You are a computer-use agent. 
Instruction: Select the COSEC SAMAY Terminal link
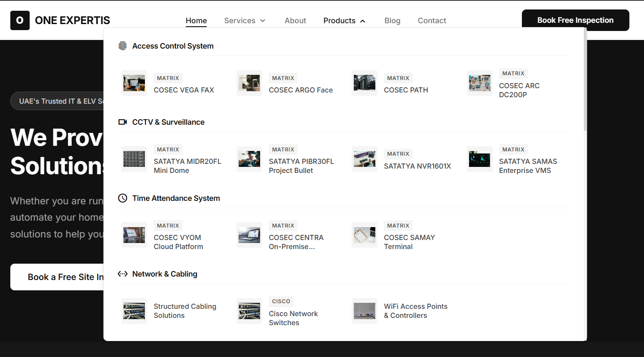[409, 242]
